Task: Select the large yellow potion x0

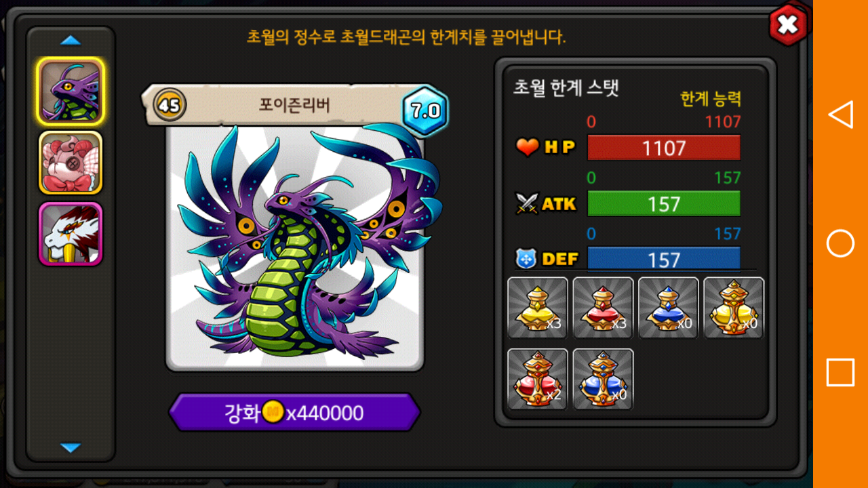Action: tap(734, 308)
